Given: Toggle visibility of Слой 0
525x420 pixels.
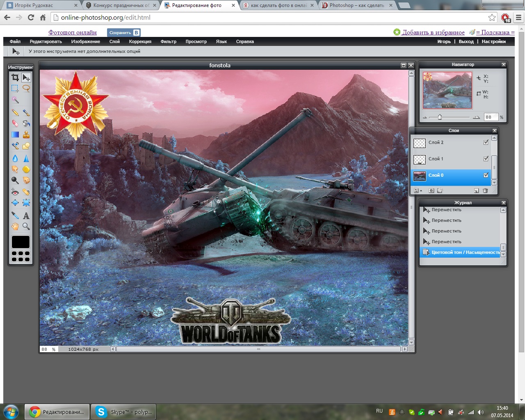Looking at the screenshot, I should click(x=486, y=175).
